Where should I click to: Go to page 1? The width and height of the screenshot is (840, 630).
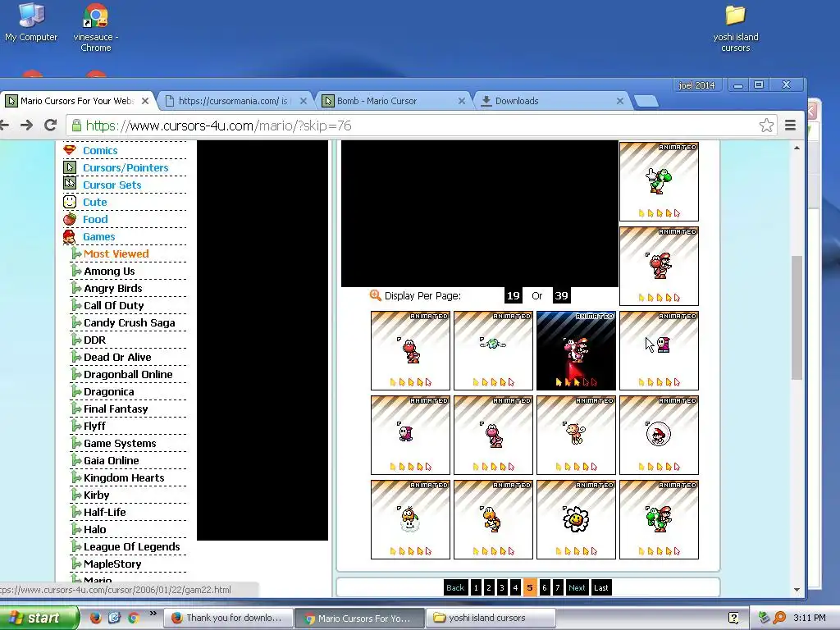pyautogui.click(x=476, y=587)
